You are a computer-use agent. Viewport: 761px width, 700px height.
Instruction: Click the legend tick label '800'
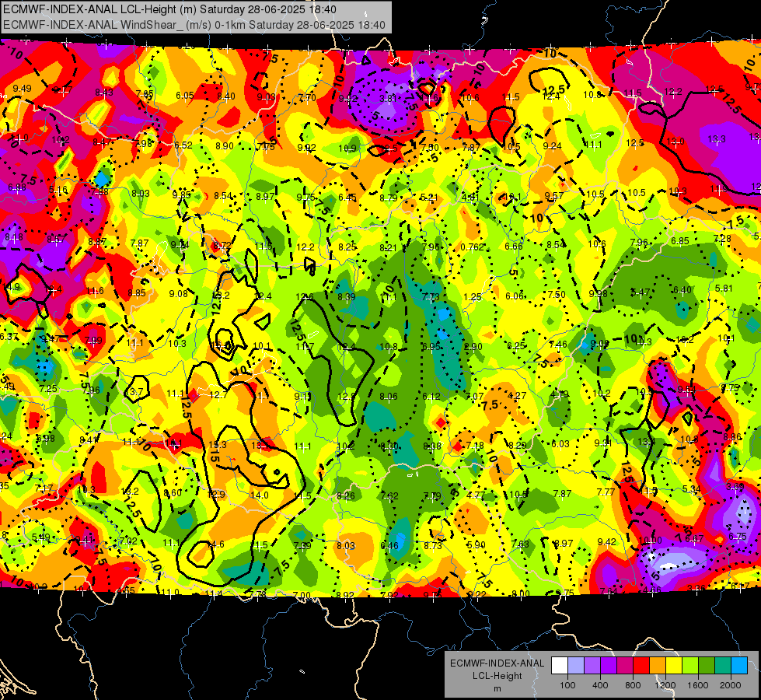pyautogui.click(x=633, y=685)
